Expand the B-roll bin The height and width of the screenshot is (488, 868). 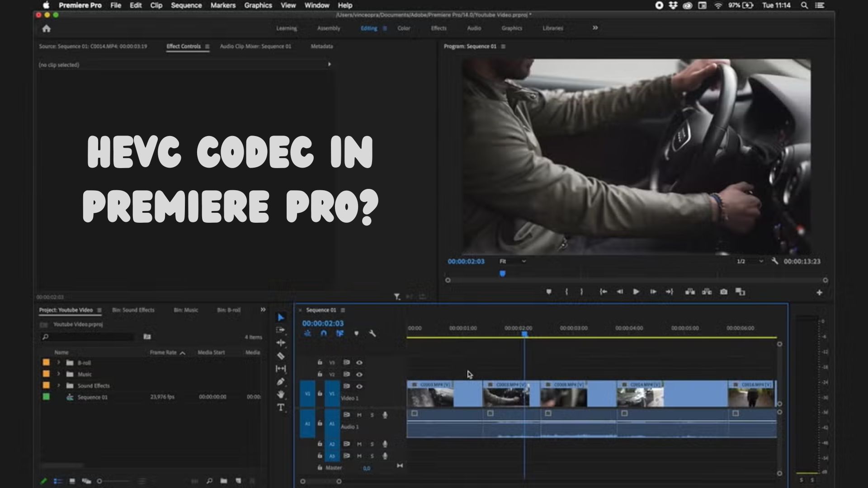click(x=58, y=362)
